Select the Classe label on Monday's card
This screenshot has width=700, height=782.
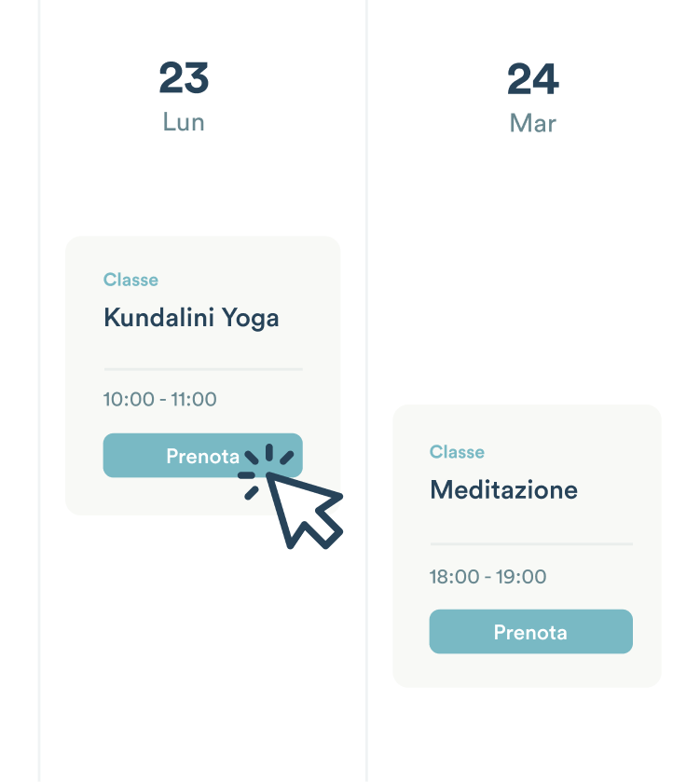tap(130, 280)
